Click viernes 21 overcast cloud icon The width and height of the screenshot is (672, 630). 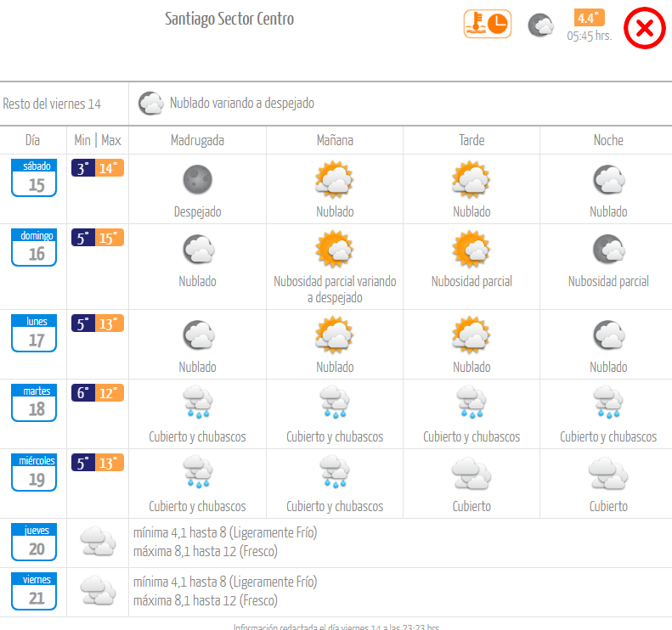(99, 591)
